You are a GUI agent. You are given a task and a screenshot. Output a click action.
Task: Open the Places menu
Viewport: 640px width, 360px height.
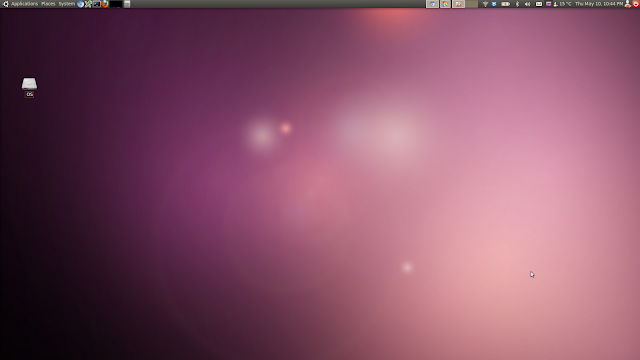click(48, 4)
